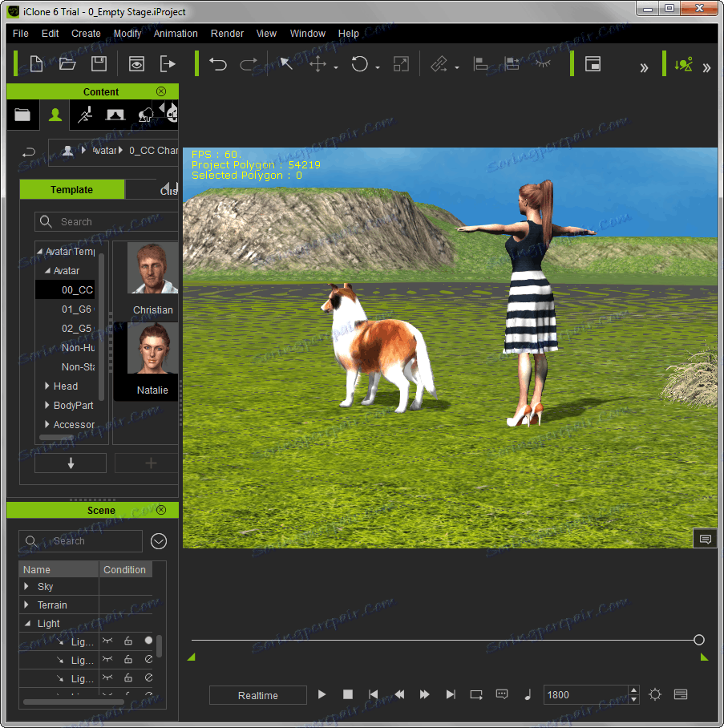
Task: Click the Align tool icon
Action: [480, 63]
